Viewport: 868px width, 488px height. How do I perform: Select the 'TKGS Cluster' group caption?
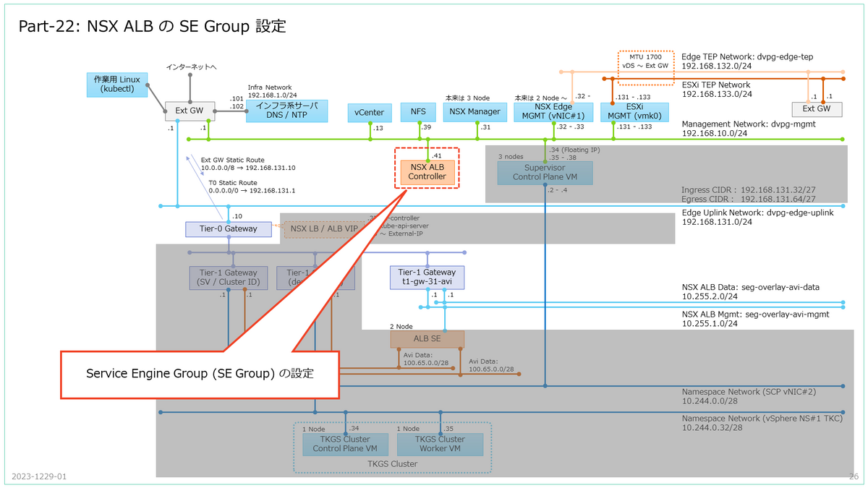[x=392, y=463]
